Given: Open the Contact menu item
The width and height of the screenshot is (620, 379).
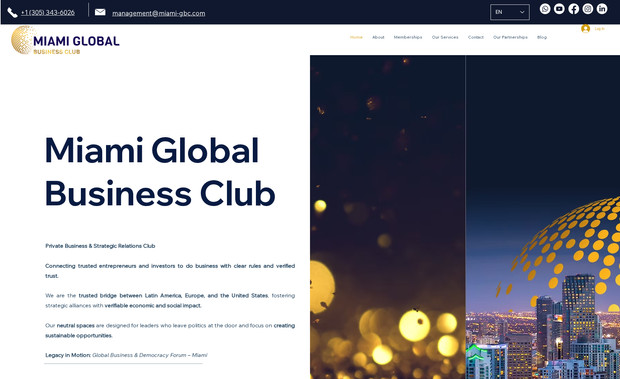Looking at the screenshot, I should [476, 37].
